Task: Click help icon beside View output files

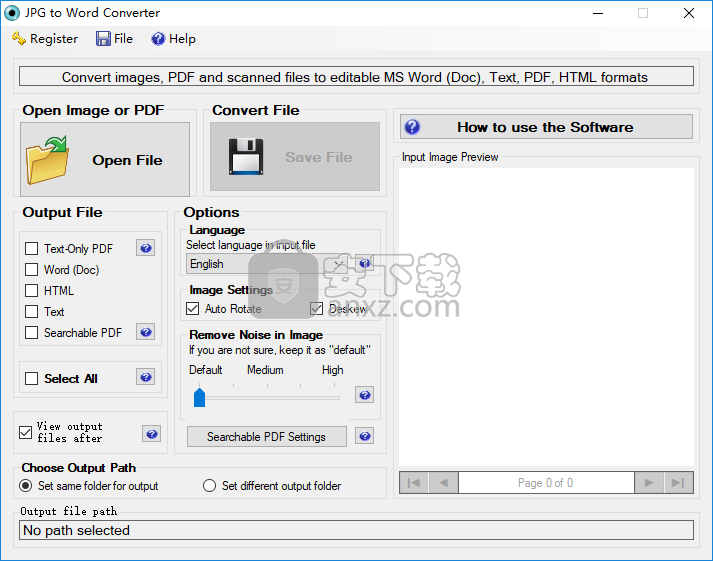Action: click(x=152, y=434)
